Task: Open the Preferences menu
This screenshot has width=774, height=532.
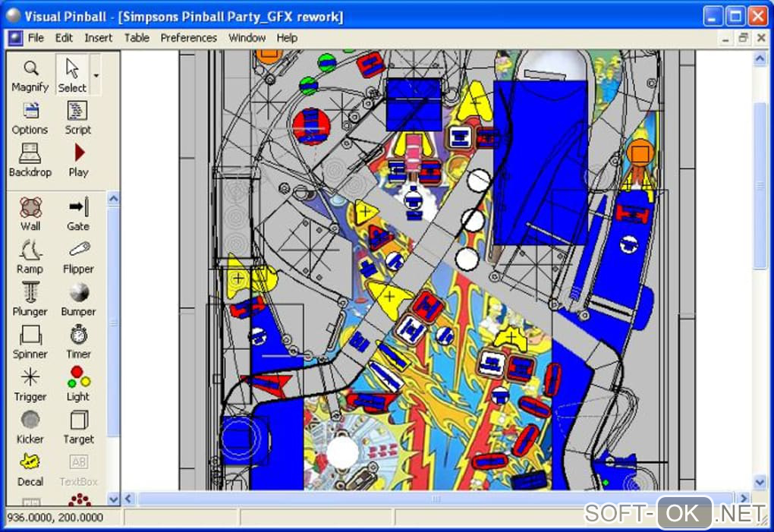Action: [x=188, y=38]
